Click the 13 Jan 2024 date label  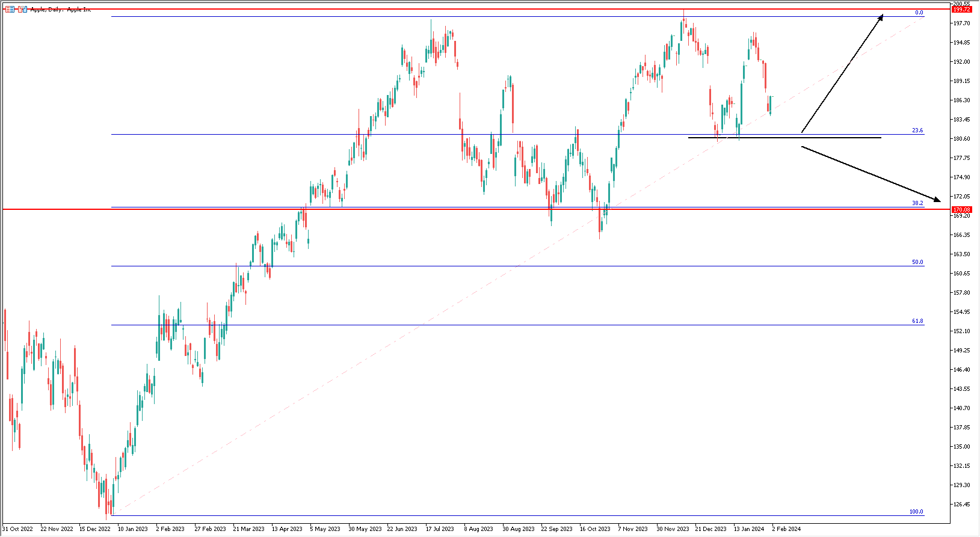click(749, 529)
